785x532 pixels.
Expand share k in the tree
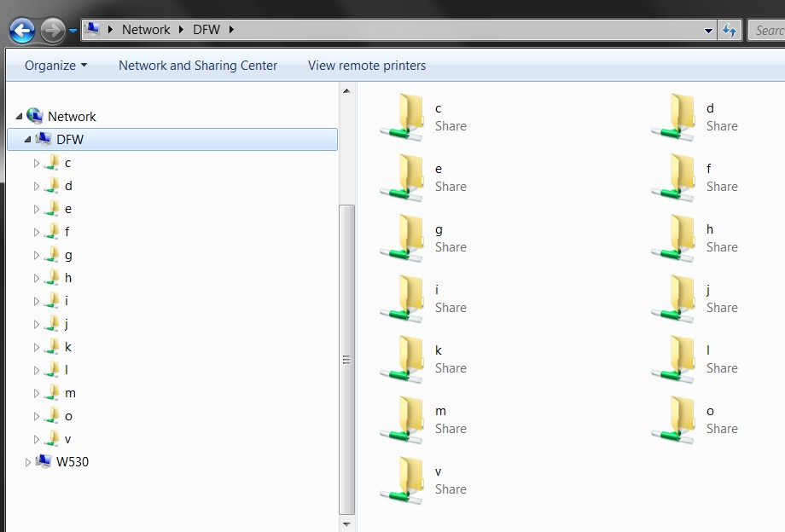pos(36,347)
